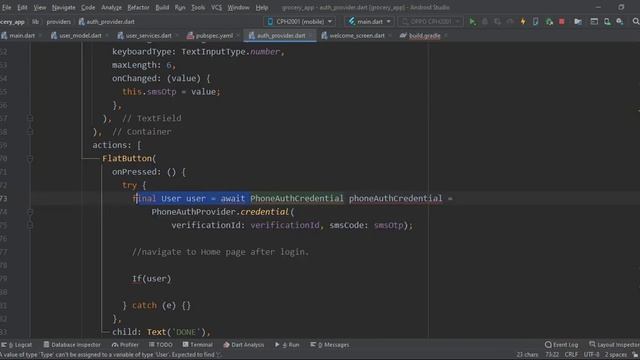
Task: Click the providers breadcrumb
Action: 58,22
